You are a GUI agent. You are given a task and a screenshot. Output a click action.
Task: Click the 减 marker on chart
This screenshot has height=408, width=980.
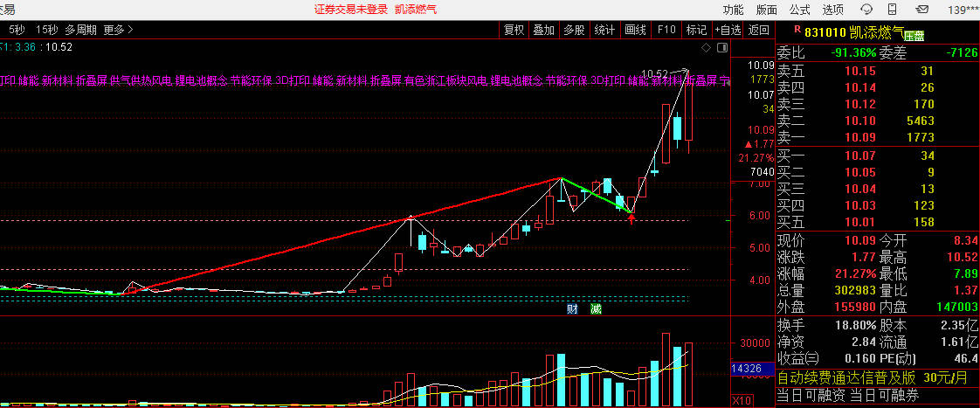pyautogui.click(x=596, y=308)
